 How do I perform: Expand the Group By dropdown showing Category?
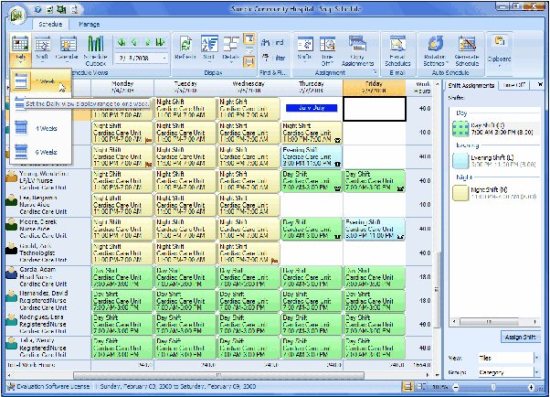click(536, 372)
